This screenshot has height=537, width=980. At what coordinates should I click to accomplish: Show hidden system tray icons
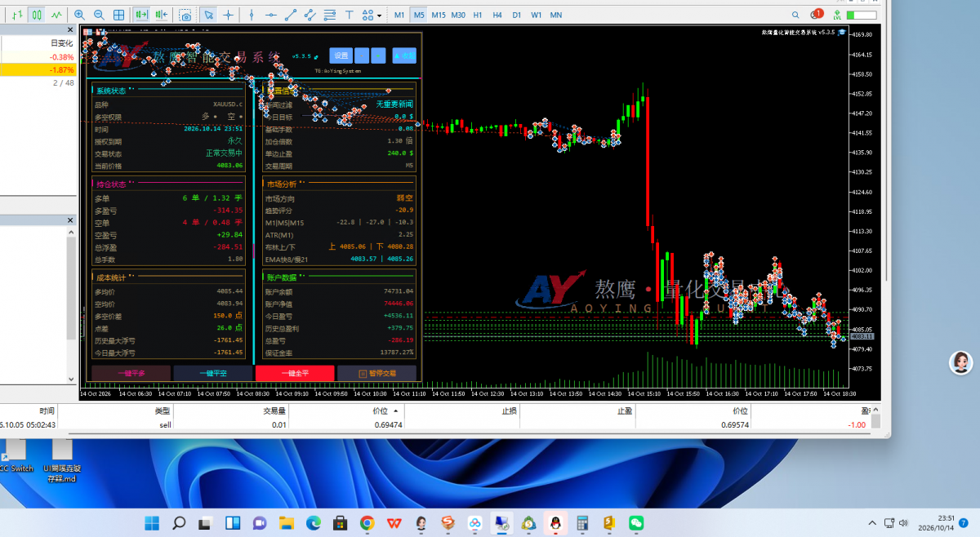873,522
